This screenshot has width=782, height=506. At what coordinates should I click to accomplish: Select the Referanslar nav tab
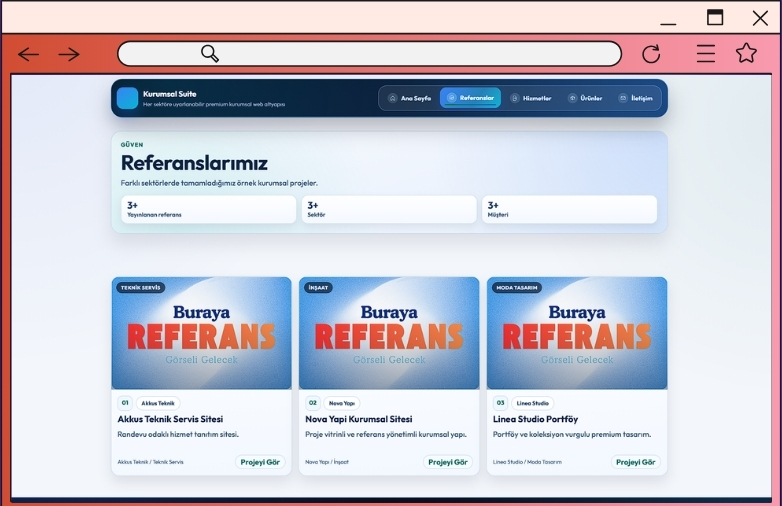pyautogui.click(x=470, y=98)
